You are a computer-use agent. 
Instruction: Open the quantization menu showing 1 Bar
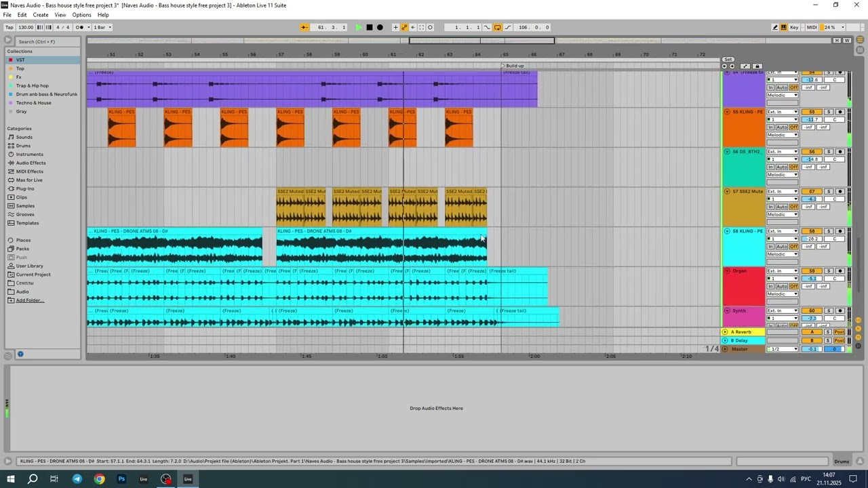click(102, 27)
